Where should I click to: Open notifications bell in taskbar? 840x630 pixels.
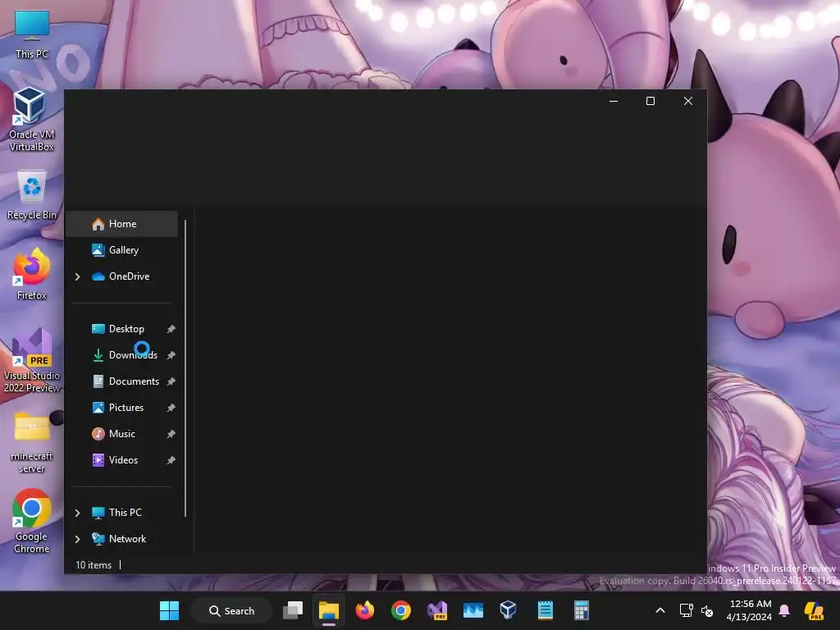click(x=784, y=610)
